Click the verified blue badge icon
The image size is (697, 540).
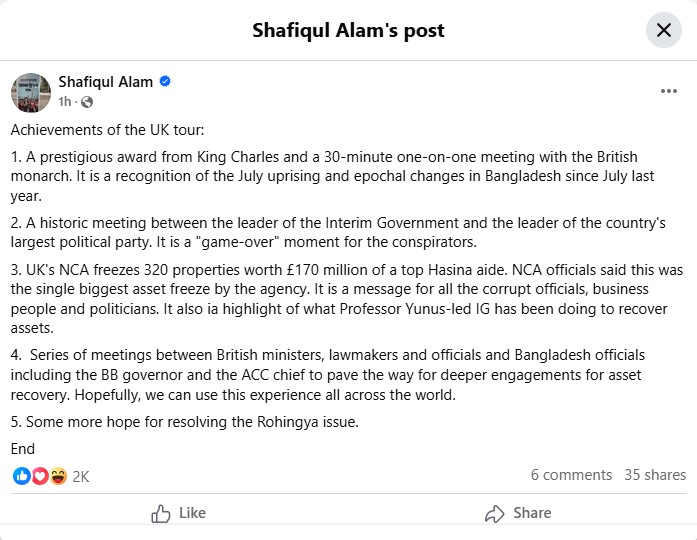[x=165, y=81]
